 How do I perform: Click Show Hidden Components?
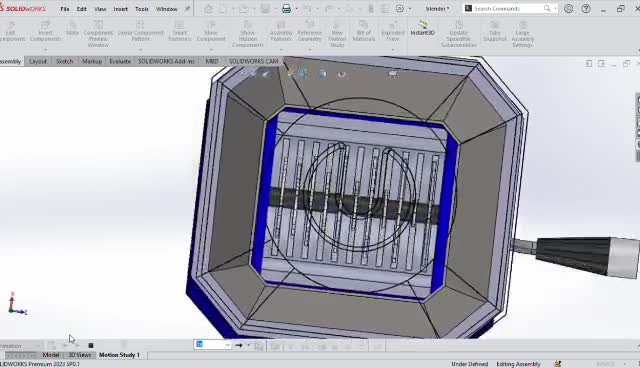click(x=248, y=34)
